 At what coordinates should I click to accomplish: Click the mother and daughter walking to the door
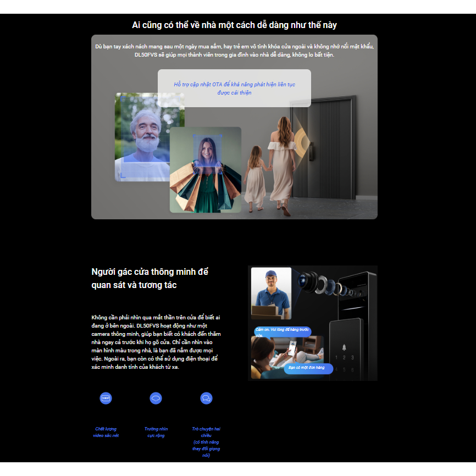tap(272, 165)
